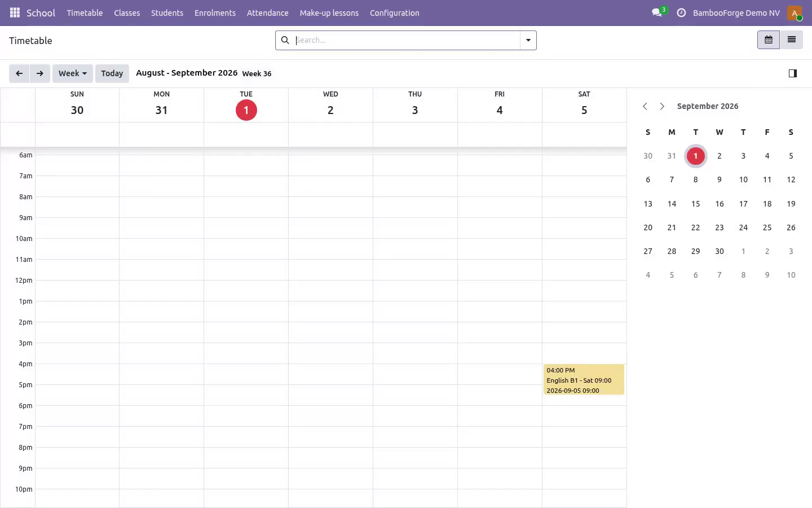Viewport: 812px width, 508px height.
Task: Toggle the calendar side panel
Action: 793,73
